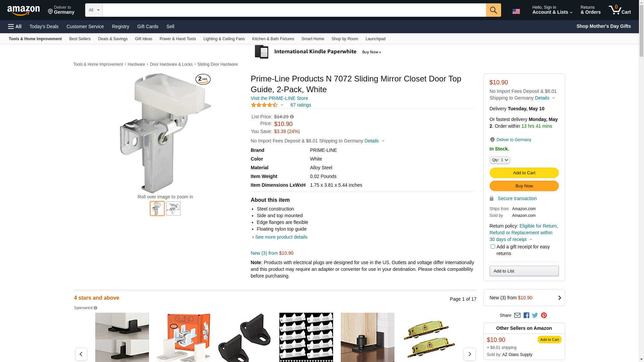Visit the PRIME-LINE Store link
The width and height of the screenshot is (644, 362).
[279, 98]
